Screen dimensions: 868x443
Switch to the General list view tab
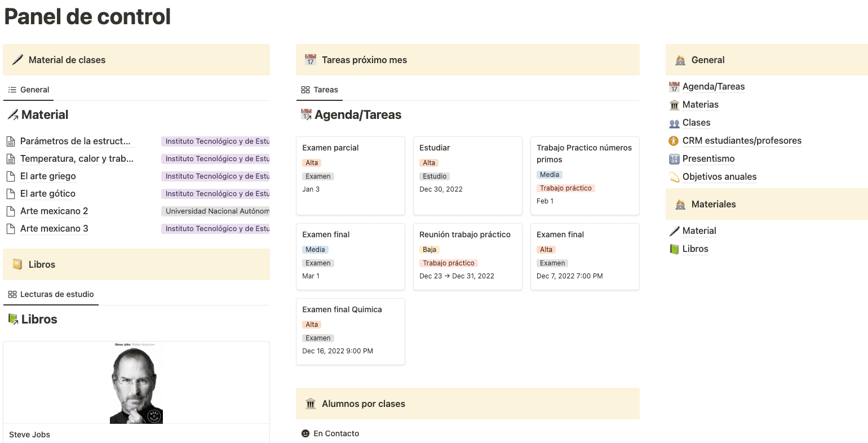(29, 90)
